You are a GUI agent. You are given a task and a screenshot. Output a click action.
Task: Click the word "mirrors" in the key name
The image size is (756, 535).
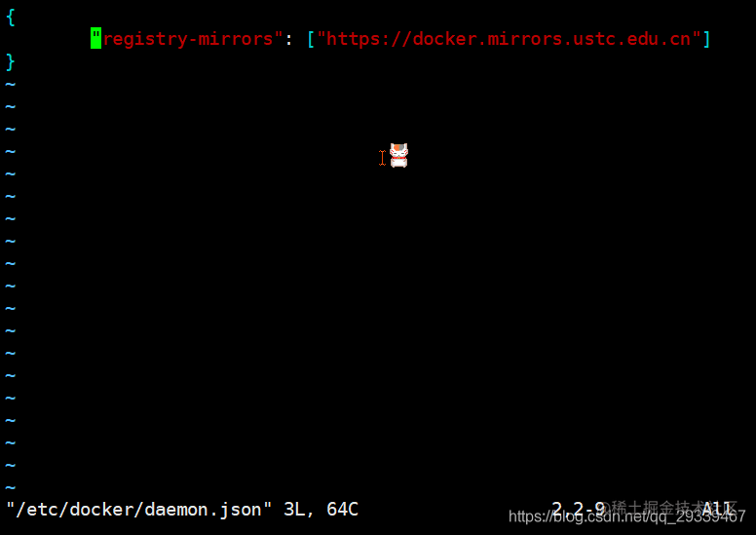pos(236,39)
